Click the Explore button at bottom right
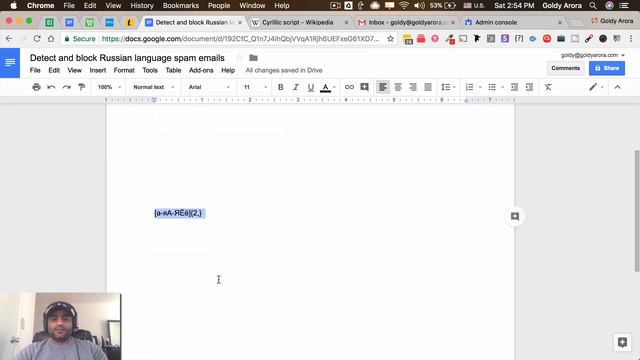Image resolution: width=640 pixels, height=360 pixels. pyautogui.click(x=622, y=342)
